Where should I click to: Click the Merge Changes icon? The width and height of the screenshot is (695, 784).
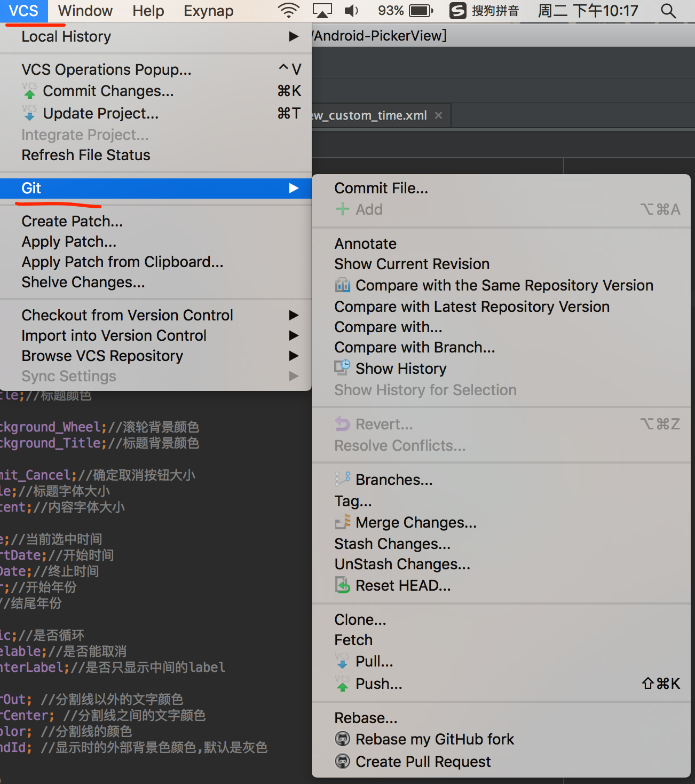[342, 522]
